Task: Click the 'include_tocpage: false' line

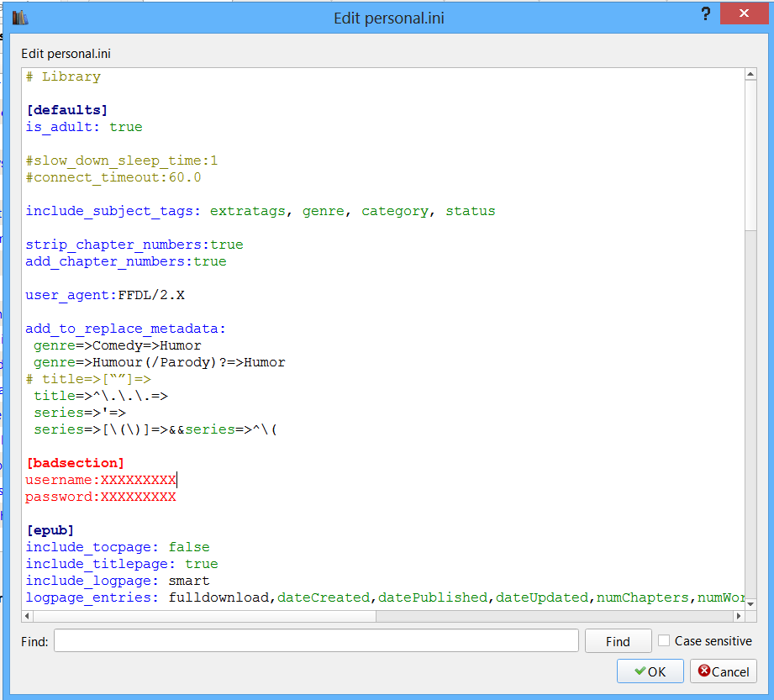Action: tap(118, 547)
